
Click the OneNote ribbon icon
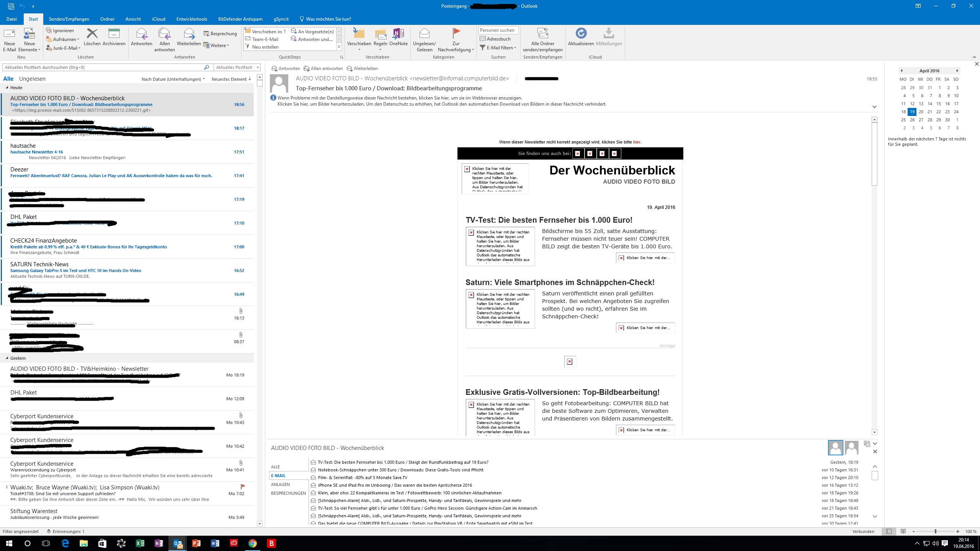tap(398, 34)
